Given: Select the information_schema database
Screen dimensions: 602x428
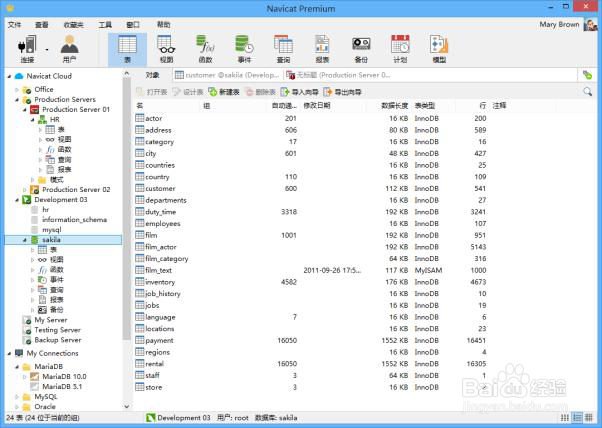Looking at the screenshot, I should [74, 220].
